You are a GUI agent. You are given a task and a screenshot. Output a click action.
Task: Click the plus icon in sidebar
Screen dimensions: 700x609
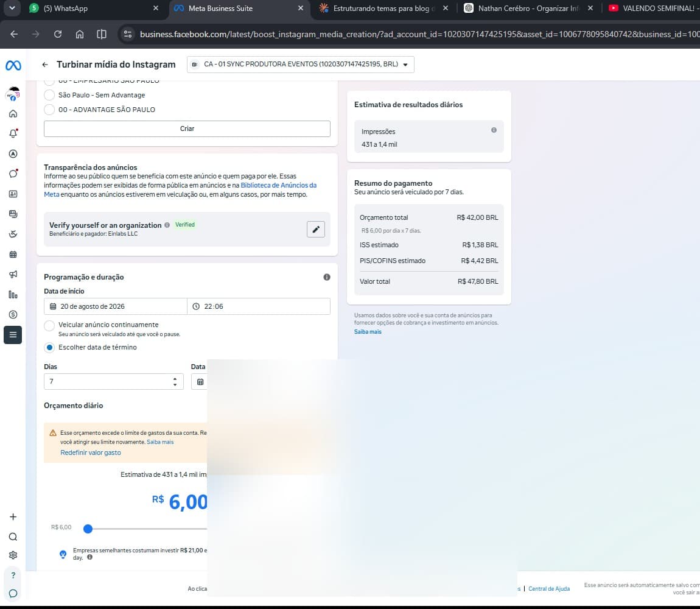pos(13,517)
